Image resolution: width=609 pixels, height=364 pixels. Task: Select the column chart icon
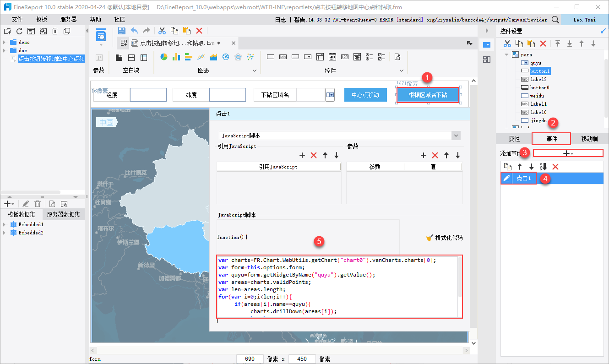(x=176, y=57)
